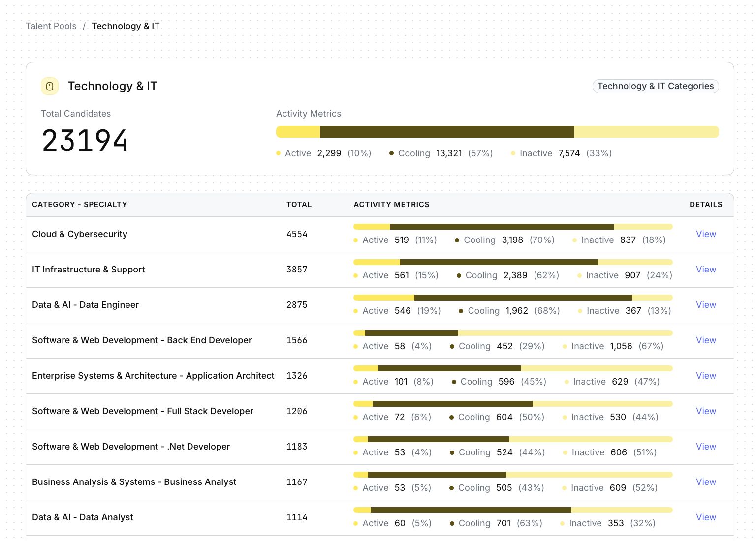
Task: Click the Category - Specialty column header
Action: click(80, 205)
